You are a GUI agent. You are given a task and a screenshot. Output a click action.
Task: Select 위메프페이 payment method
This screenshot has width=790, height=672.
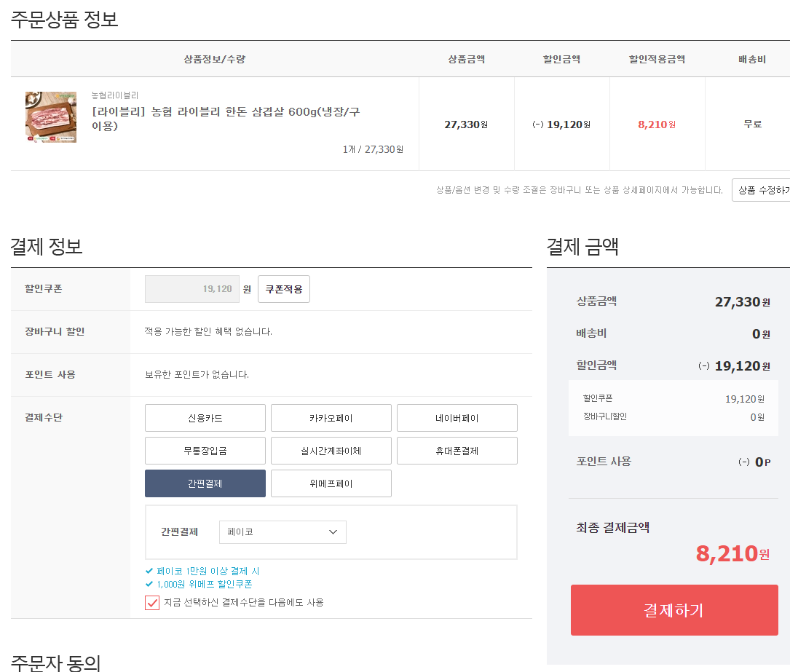coord(331,483)
